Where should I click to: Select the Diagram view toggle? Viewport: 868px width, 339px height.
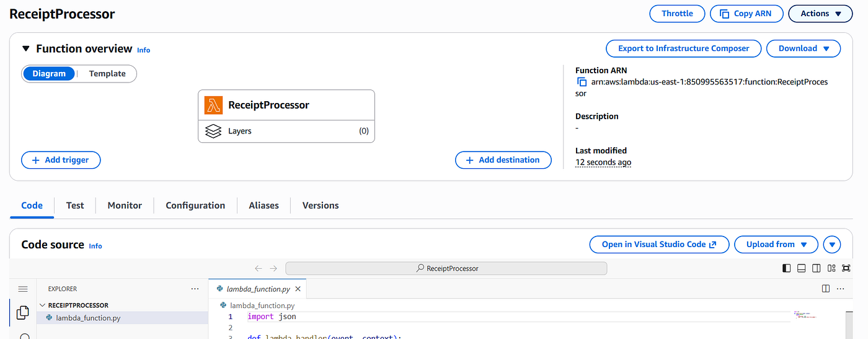(x=49, y=73)
